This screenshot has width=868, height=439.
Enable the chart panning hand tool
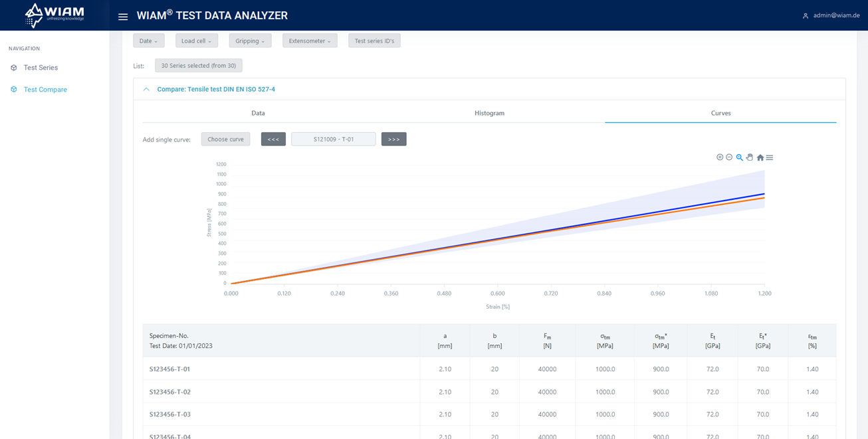(x=750, y=157)
